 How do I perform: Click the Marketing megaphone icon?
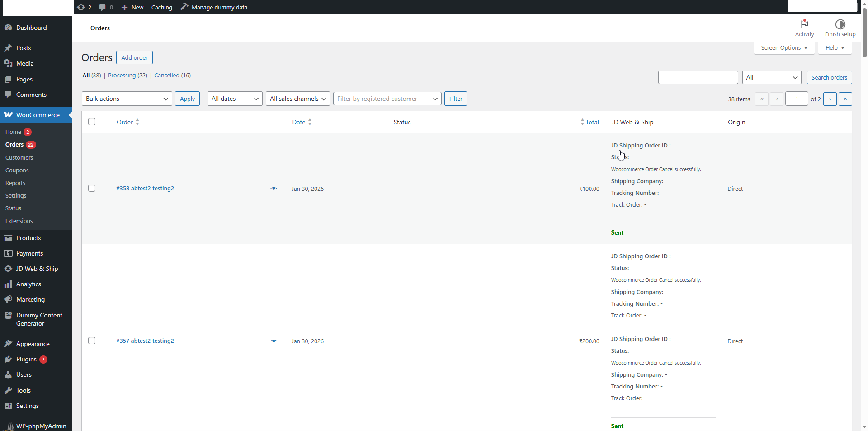[8, 299]
